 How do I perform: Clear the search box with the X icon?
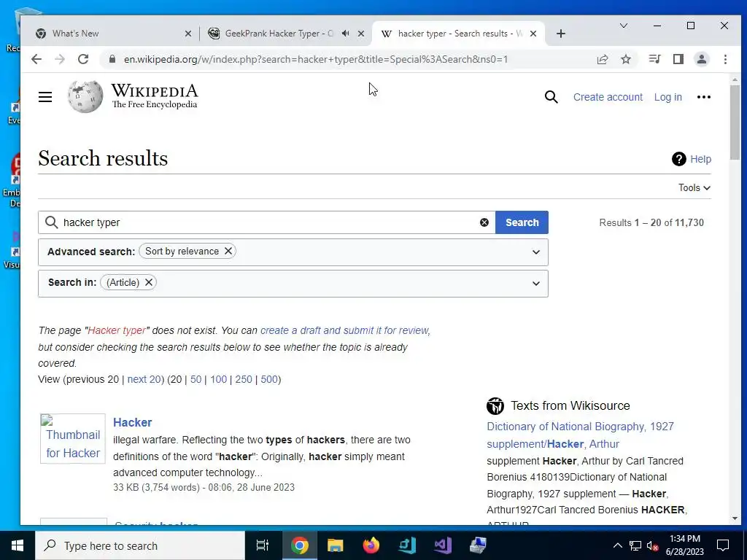point(484,222)
